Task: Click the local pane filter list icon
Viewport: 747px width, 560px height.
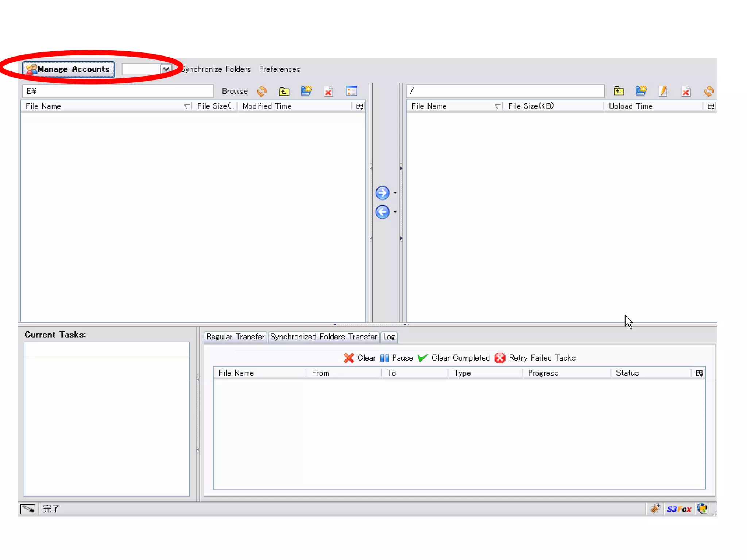Action: point(352,91)
